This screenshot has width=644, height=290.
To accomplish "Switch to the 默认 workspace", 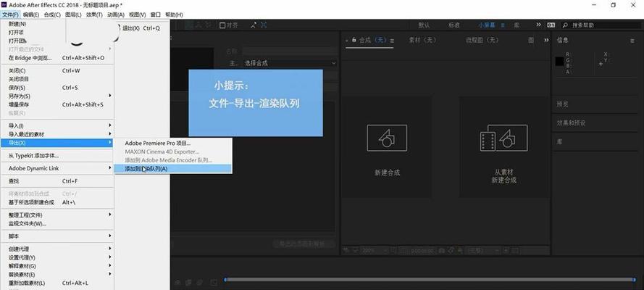I will click(424, 25).
